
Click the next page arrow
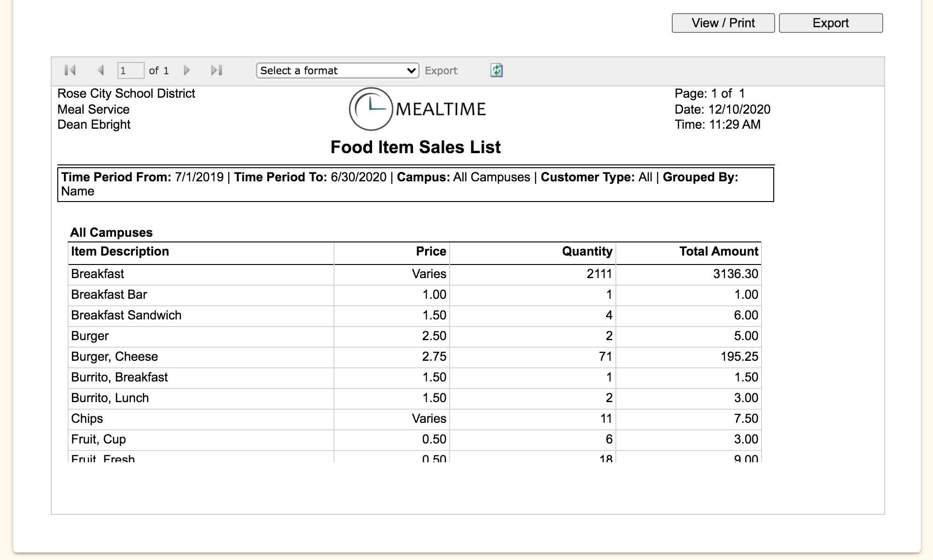[187, 70]
